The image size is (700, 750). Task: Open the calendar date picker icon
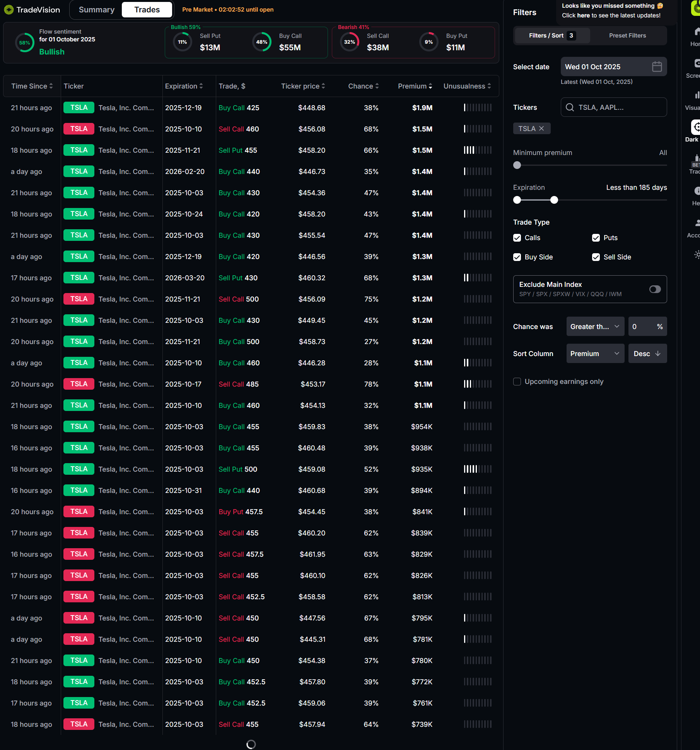(657, 66)
